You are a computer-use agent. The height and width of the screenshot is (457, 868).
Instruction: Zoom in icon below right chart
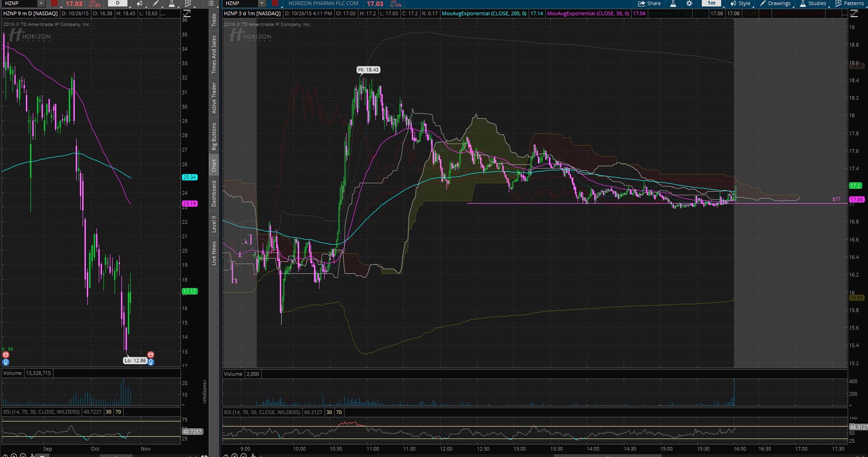[x=235, y=454]
